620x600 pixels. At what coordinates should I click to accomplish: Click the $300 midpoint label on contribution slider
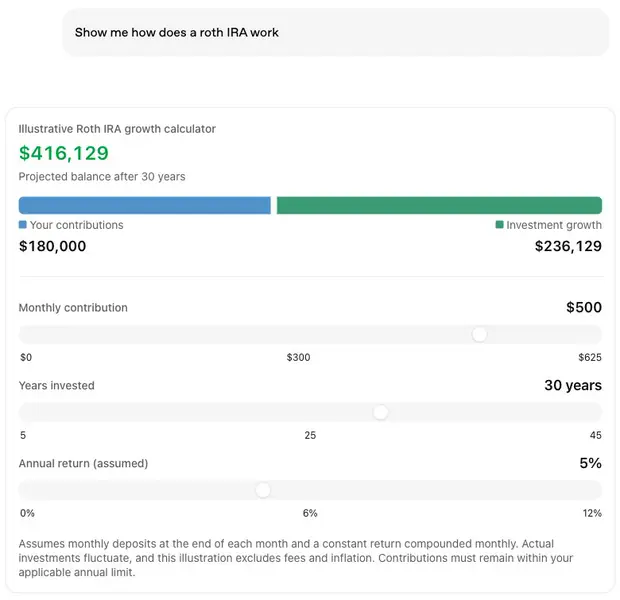pos(299,358)
